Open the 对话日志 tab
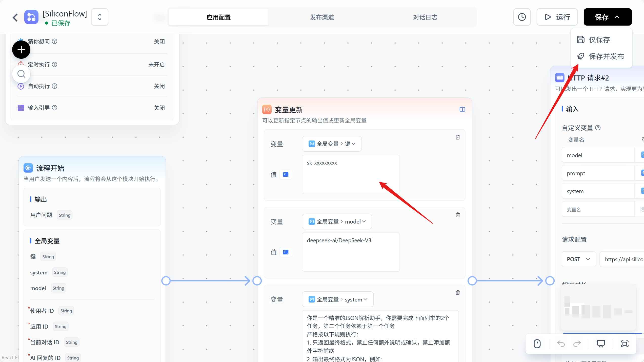Screen dimensions: 644x362 pyautogui.click(x=425, y=17)
